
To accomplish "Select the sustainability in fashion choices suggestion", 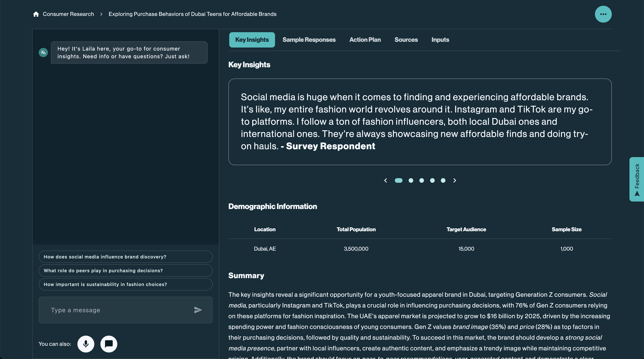I will [126, 284].
